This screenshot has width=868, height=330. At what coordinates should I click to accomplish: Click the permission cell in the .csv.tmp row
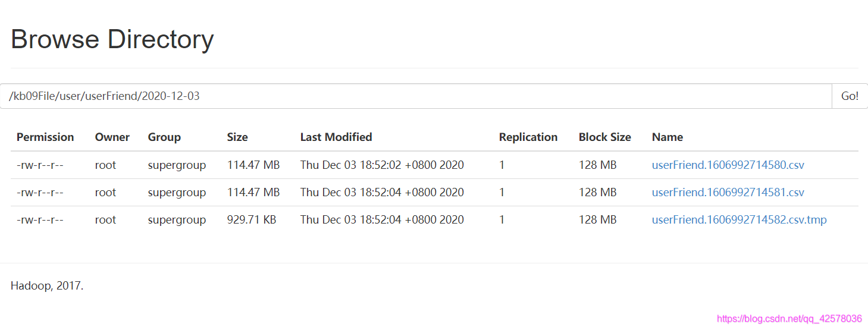[x=40, y=219]
